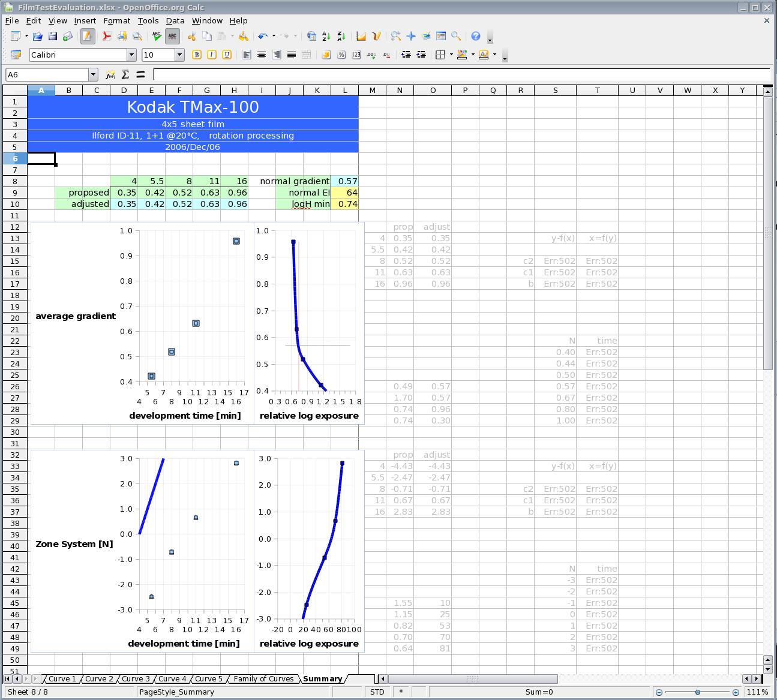Toggle Edit File mode
The image size is (777, 700).
pos(88,37)
